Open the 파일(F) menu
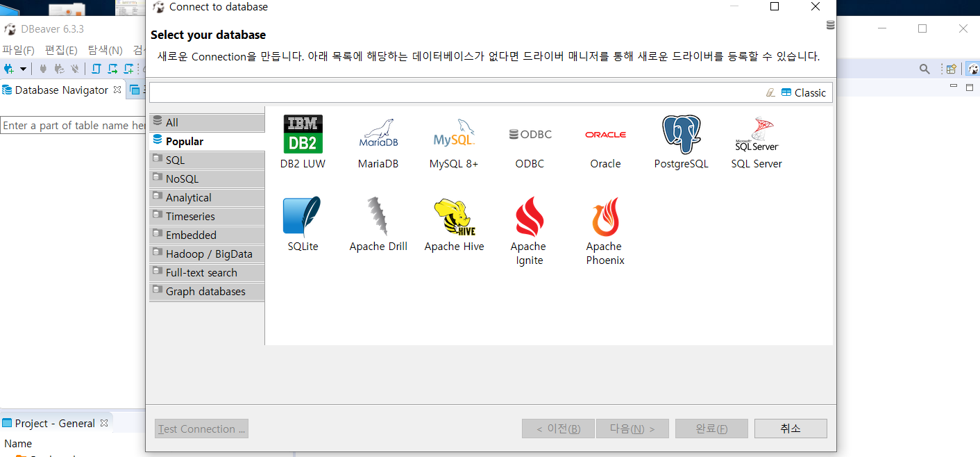Screen dimensions: 980x457 [x=18, y=50]
